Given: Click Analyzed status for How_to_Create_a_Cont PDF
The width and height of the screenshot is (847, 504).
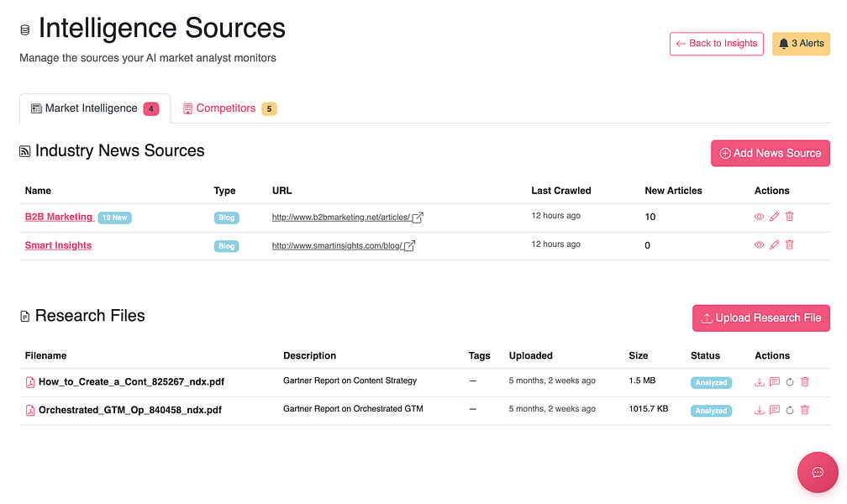Looking at the screenshot, I should [x=711, y=382].
